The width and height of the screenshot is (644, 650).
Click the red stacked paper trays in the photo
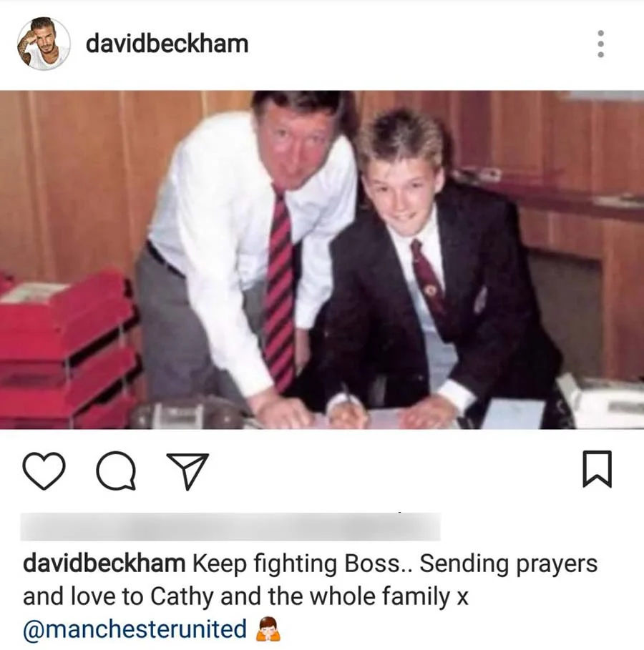coord(67,348)
